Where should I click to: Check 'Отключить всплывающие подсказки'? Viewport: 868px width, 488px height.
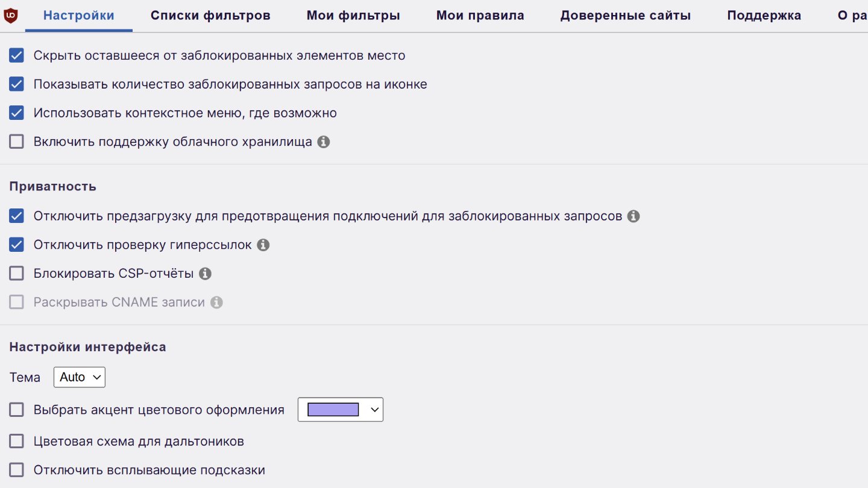(16, 470)
